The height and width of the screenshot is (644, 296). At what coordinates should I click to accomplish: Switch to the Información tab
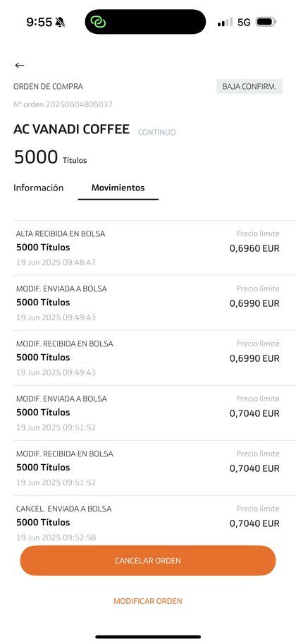[x=39, y=188]
